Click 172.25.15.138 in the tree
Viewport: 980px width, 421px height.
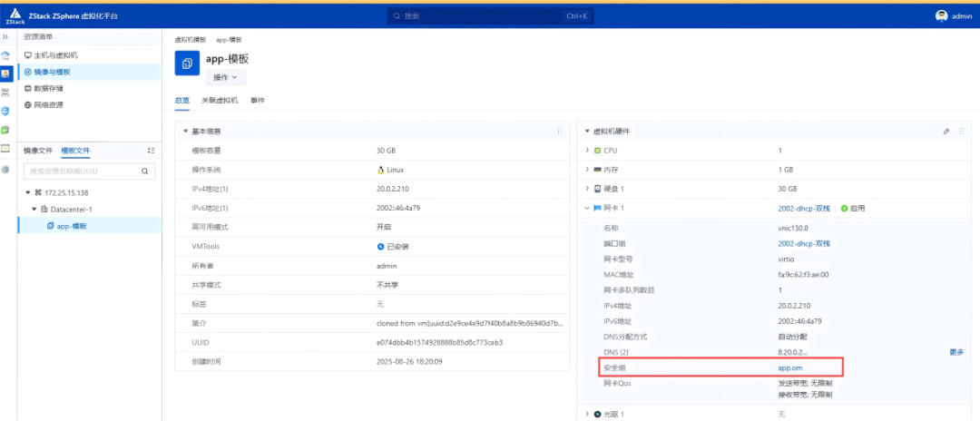point(66,192)
